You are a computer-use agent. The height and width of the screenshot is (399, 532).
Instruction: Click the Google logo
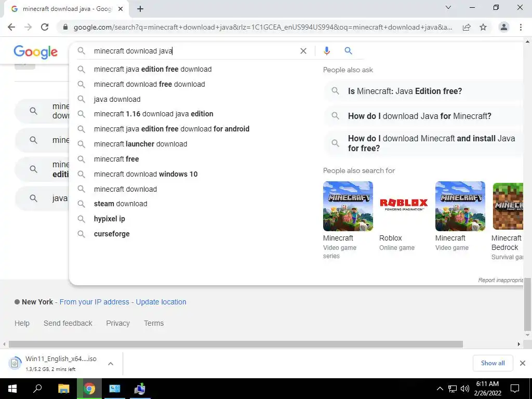(x=36, y=52)
